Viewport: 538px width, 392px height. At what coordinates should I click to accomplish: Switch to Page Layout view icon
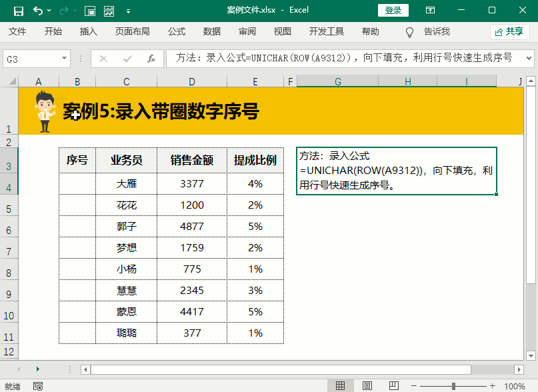pyautogui.click(x=367, y=386)
